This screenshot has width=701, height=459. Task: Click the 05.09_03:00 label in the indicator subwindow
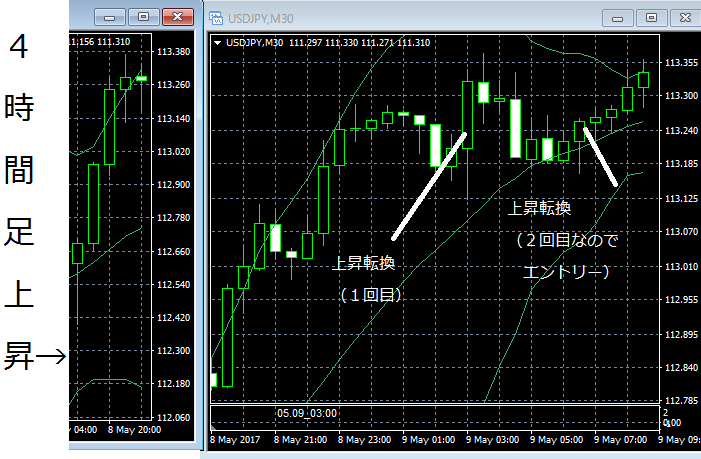307,413
